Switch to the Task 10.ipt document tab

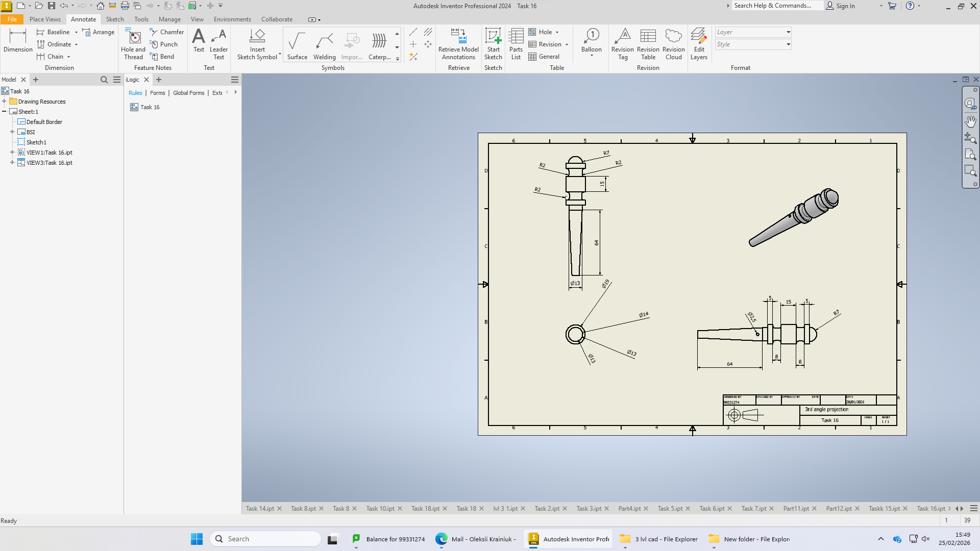click(380, 509)
